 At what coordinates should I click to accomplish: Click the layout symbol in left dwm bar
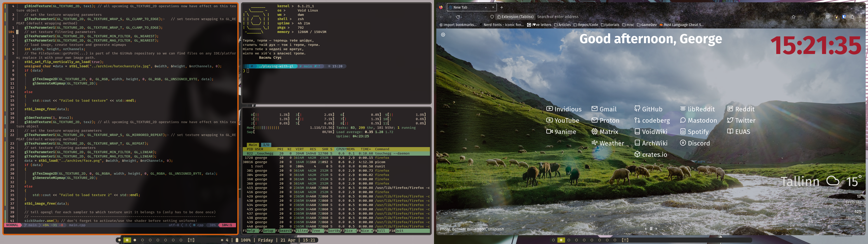[x=191, y=240]
